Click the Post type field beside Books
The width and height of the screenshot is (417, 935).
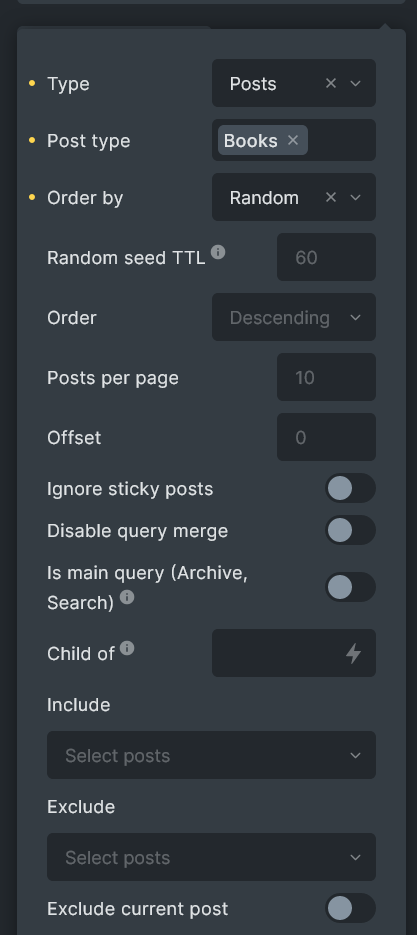pyautogui.click(x=341, y=140)
